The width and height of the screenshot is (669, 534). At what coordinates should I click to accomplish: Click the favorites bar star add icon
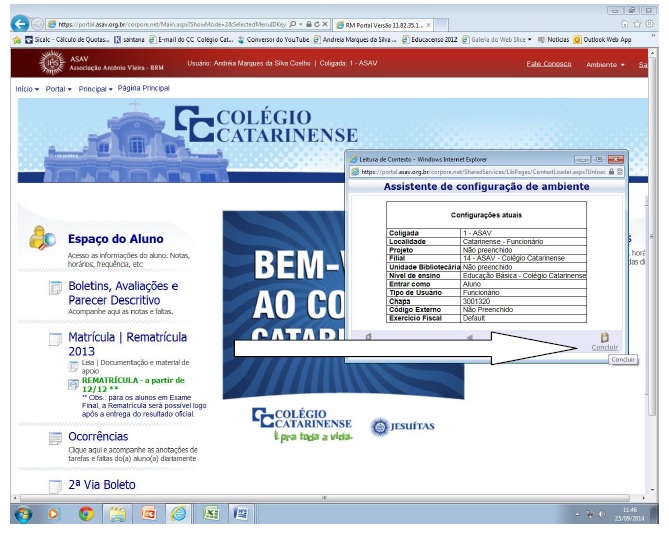pos(17,40)
